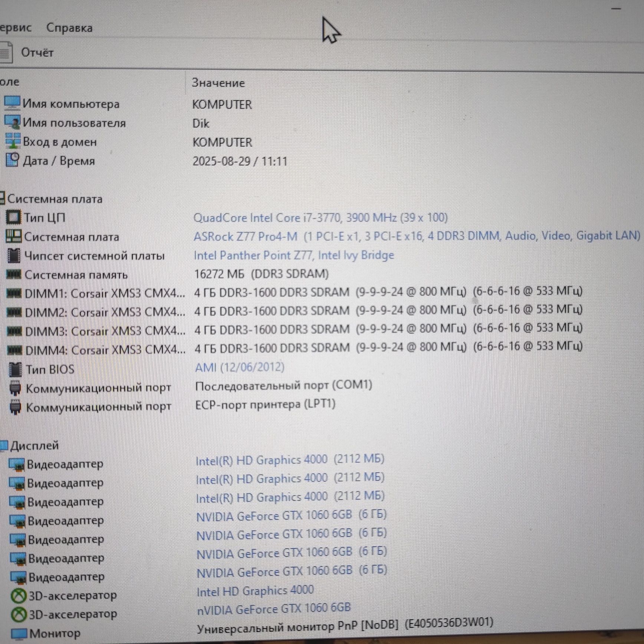Select the Вход в домен label
The image size is (644, 644).
tap(60, 142)
